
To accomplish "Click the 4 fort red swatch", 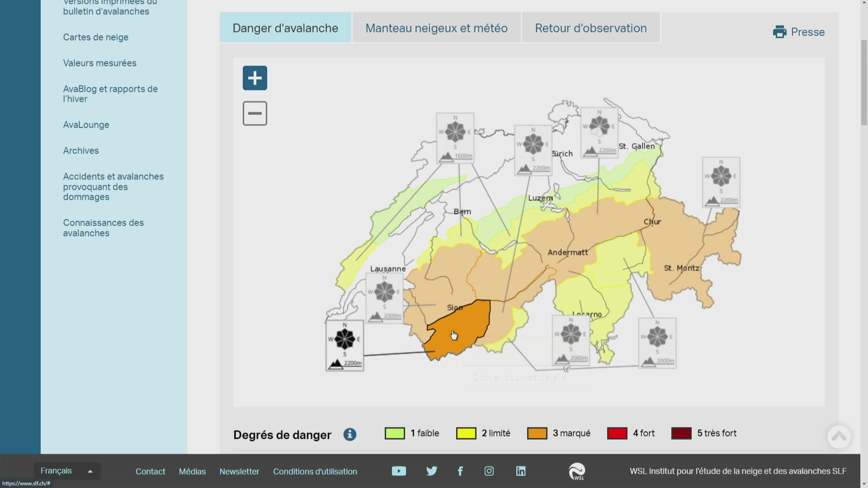I will tap(617, 433).
